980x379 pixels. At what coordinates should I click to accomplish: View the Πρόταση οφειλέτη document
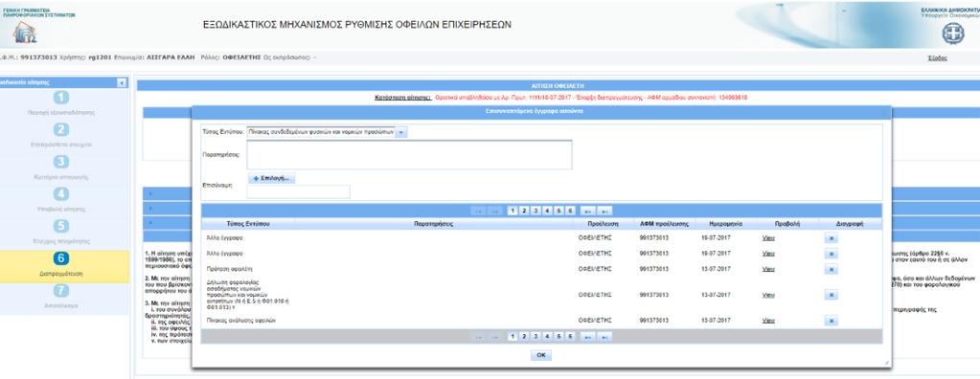click(x=768, y=269)
